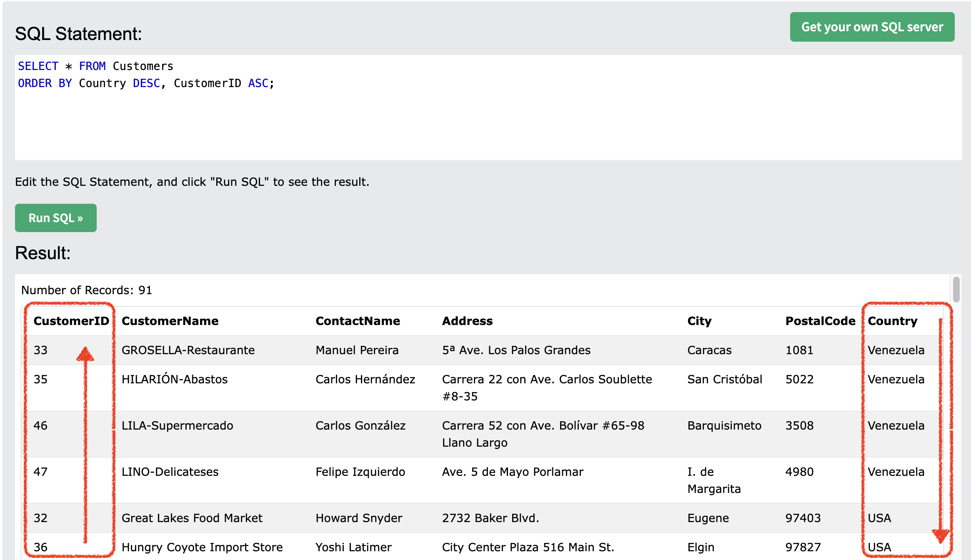Image resolution: width=971 pixels, height=560 pixels.
Task: Click the ContactName column header
Action: click(358, 321)
